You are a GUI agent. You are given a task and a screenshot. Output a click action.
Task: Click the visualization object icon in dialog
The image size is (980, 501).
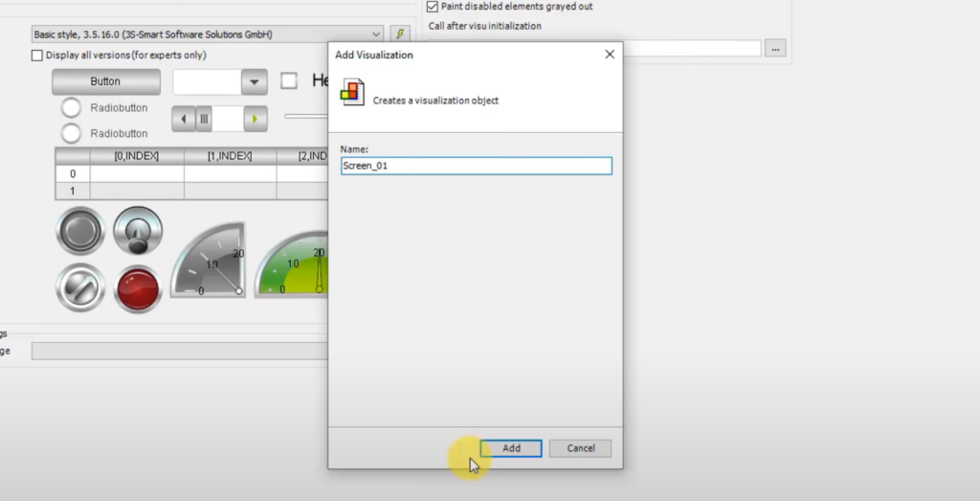click(352, 93)
